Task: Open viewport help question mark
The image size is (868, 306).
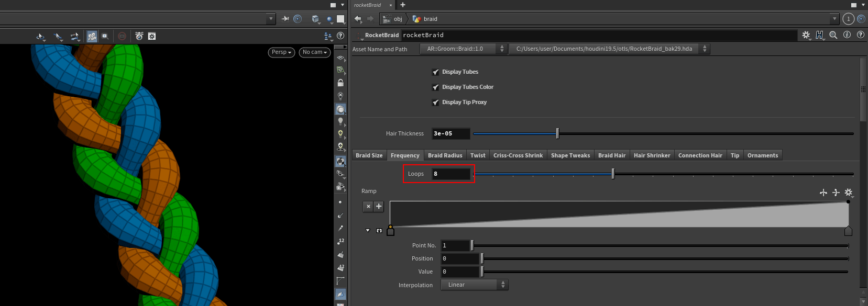Action: 340,36
